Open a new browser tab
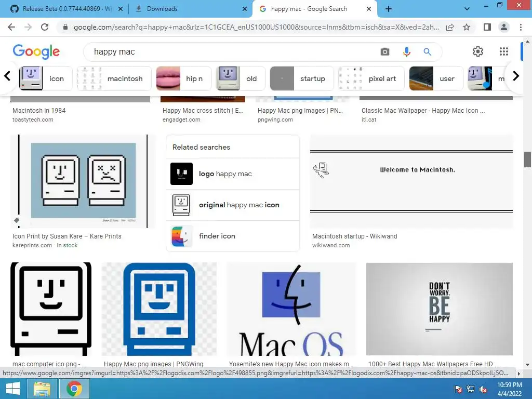 coord(389,9)
